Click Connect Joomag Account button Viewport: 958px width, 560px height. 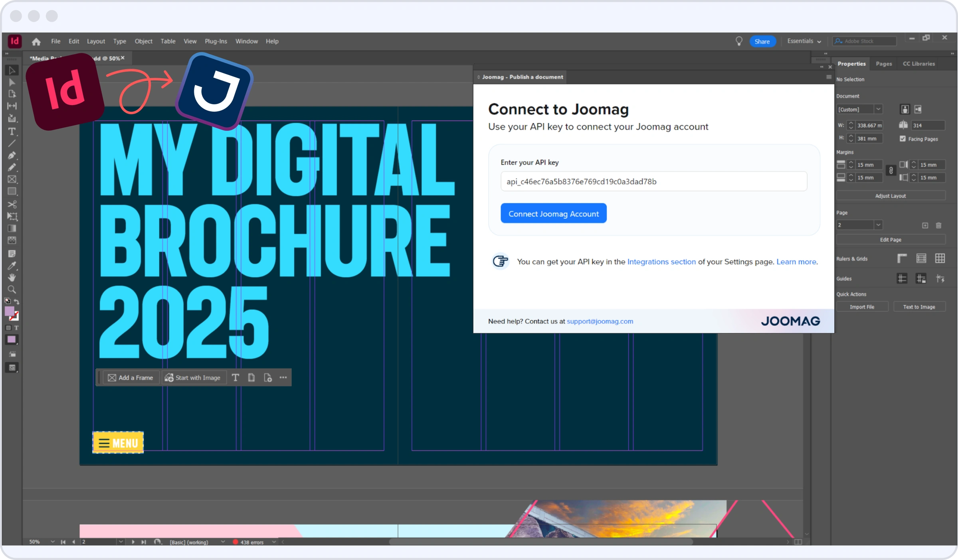[554, 213]
